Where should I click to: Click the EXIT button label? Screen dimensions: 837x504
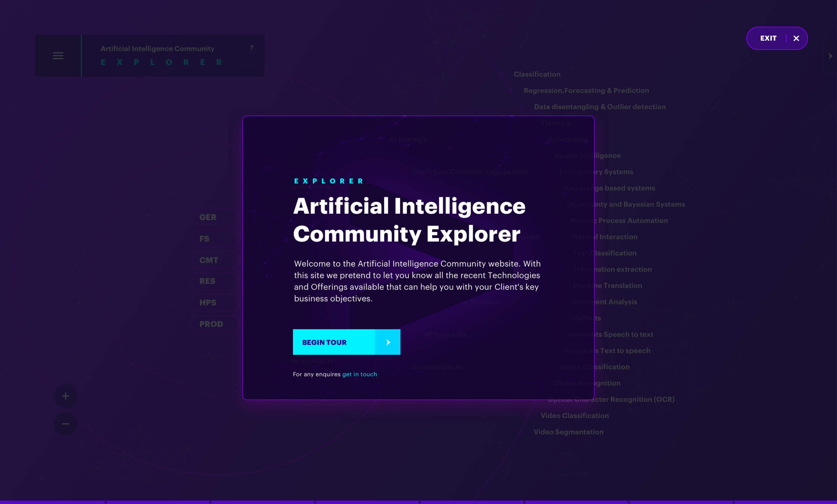(768, 38)
